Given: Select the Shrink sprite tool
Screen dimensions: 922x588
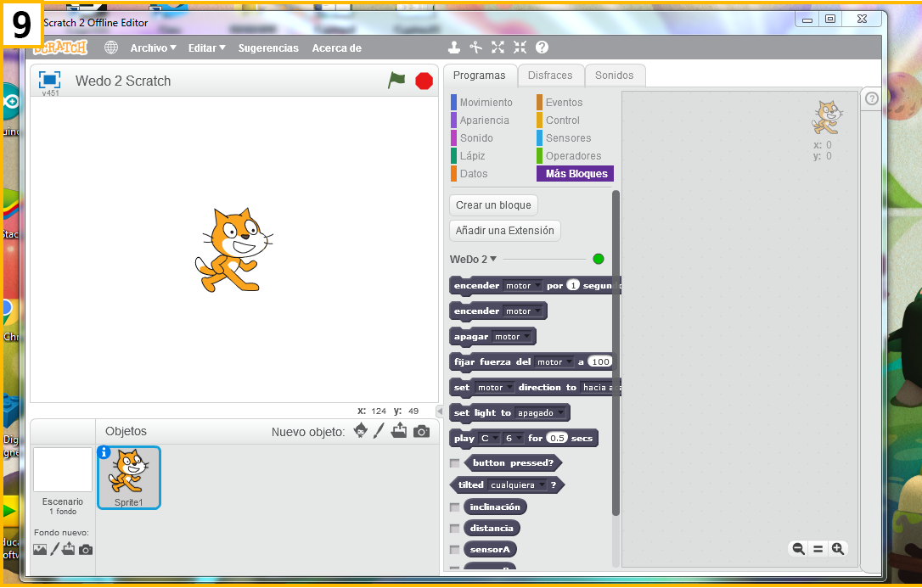Looking at the screenshot, I should coord(520,47).
